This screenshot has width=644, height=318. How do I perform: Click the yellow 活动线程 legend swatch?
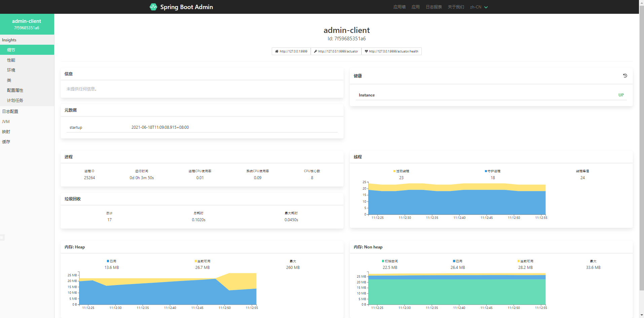click(x=394, y=171)
